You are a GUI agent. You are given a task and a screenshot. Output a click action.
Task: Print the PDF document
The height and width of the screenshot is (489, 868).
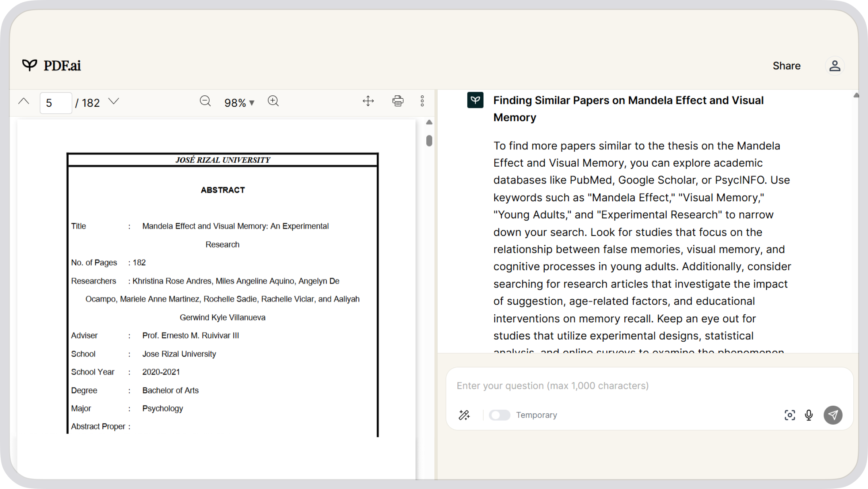pyautogui.click(x=398, y=101)
